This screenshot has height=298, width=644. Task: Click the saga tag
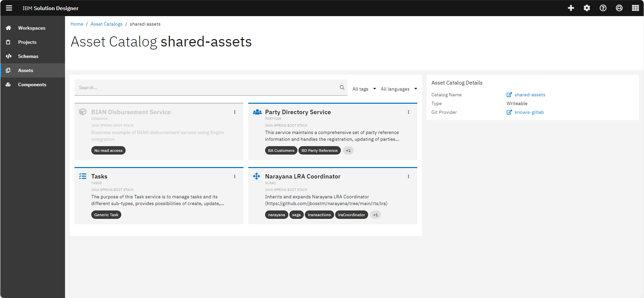tap(296, 215)
